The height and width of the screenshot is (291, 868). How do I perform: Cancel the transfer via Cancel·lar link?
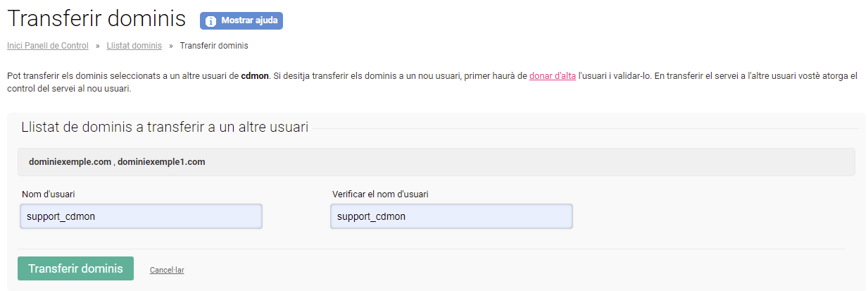(167, 270)
